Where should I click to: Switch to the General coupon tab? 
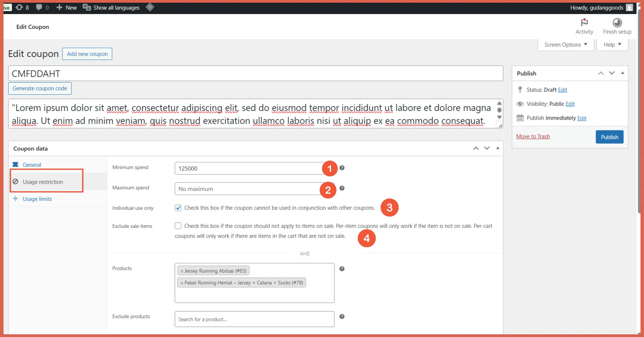point(32,165)
